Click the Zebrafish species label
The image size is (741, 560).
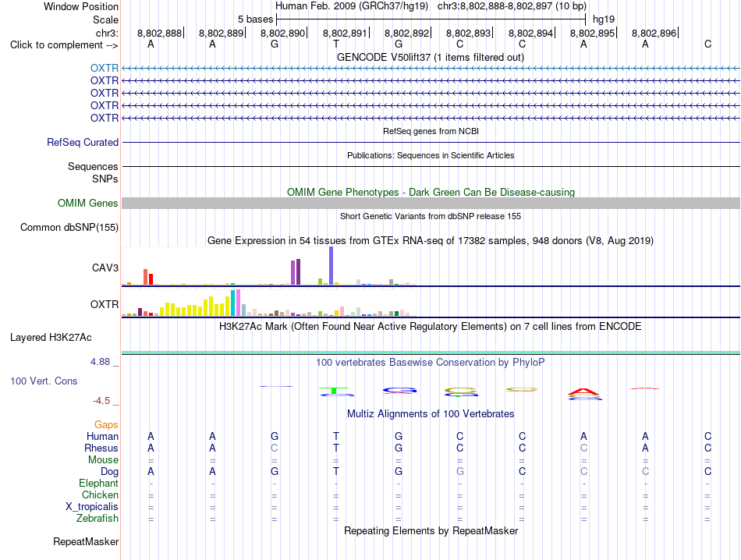coord(97,519)
